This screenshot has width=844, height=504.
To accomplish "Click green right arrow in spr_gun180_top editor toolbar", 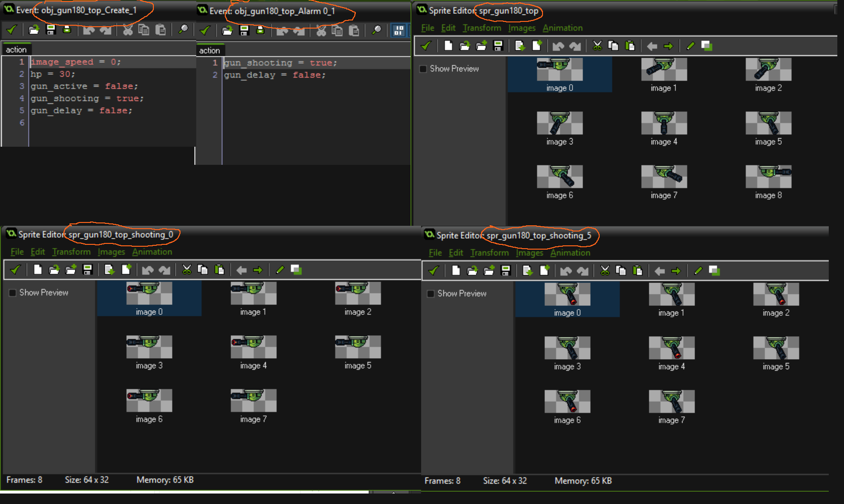I will [668, 46].
